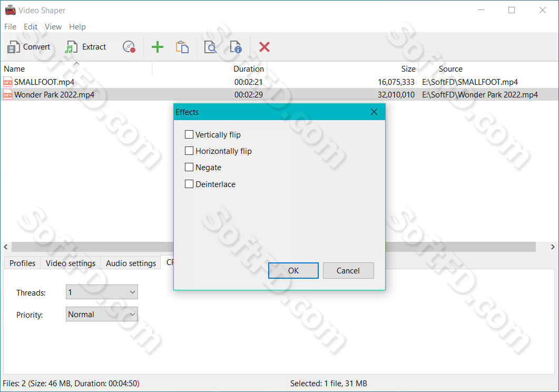Sort list by Duration column
The height and width of the screenshot is (392, 559).
click(x=210, y=69)
